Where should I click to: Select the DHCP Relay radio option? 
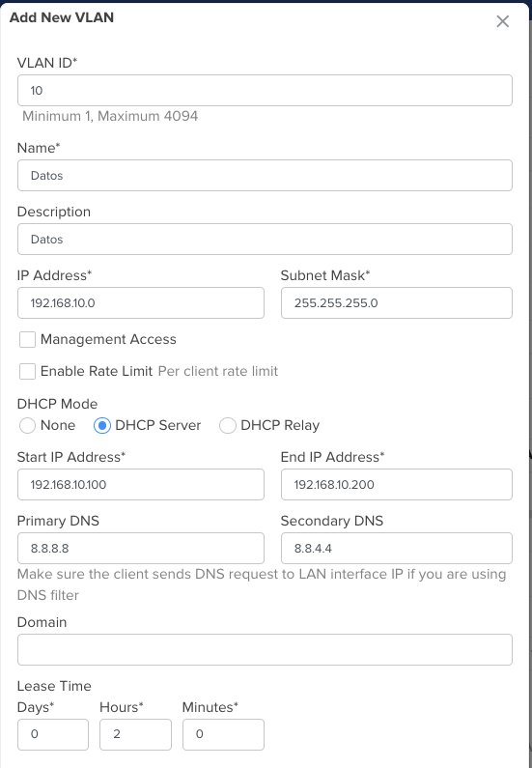228,425
